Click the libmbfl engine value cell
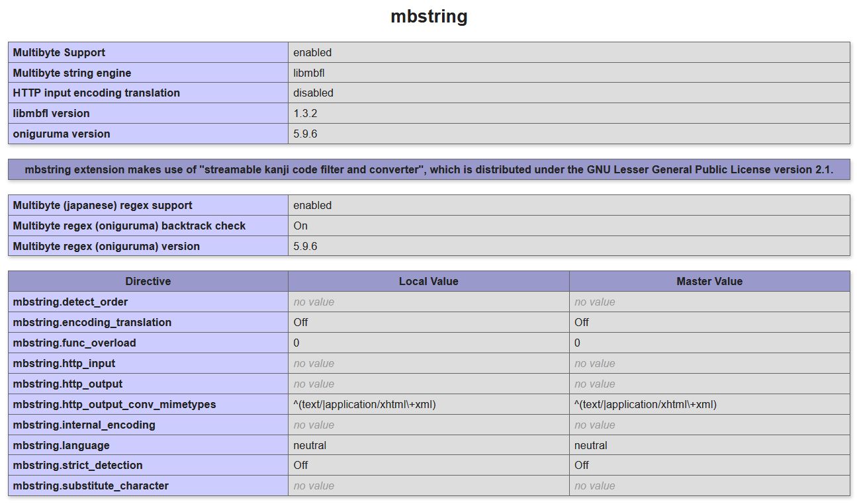857x504 pixels. coord(309,73)
